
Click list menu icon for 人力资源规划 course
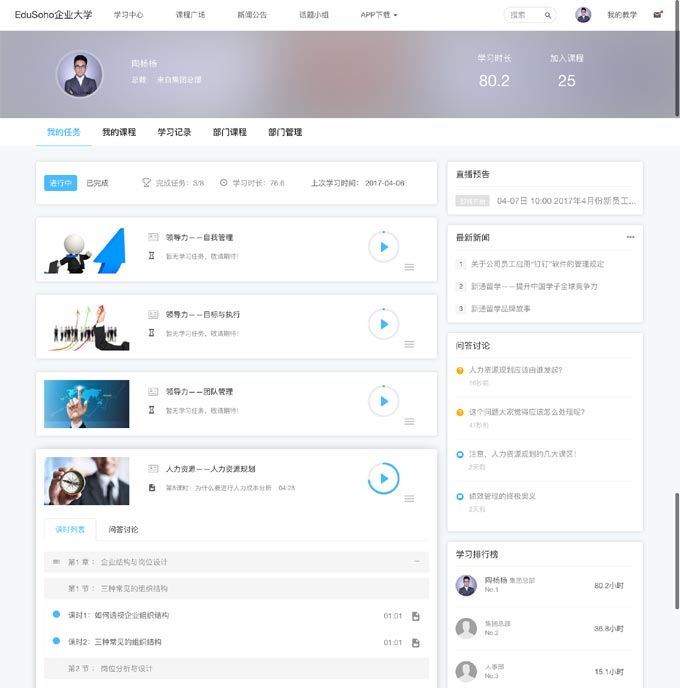[409, 498]
